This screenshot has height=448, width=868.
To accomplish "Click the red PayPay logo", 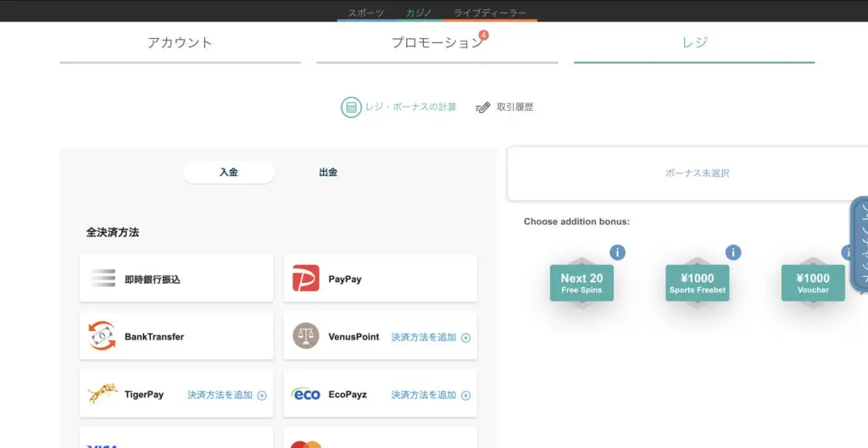I will 305,279.
